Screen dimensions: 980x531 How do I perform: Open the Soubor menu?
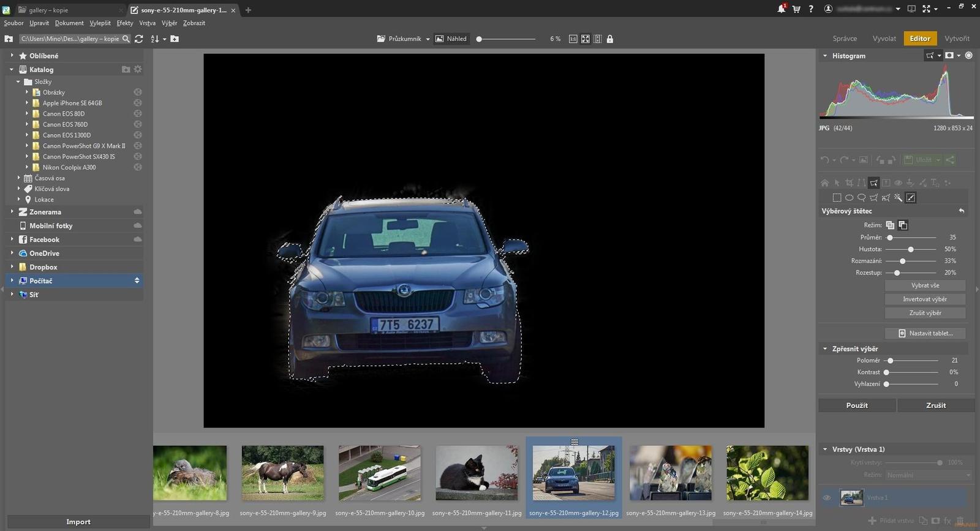pos(13,23)
